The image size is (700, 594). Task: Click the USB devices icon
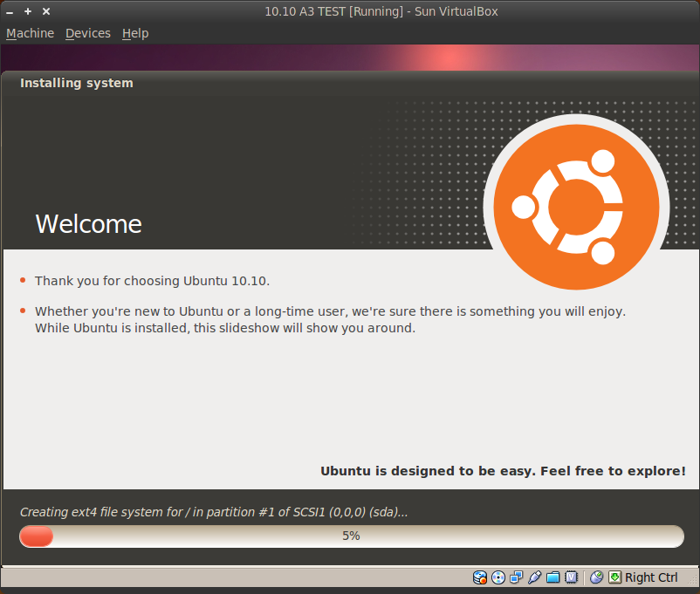[x=534, y=577]
